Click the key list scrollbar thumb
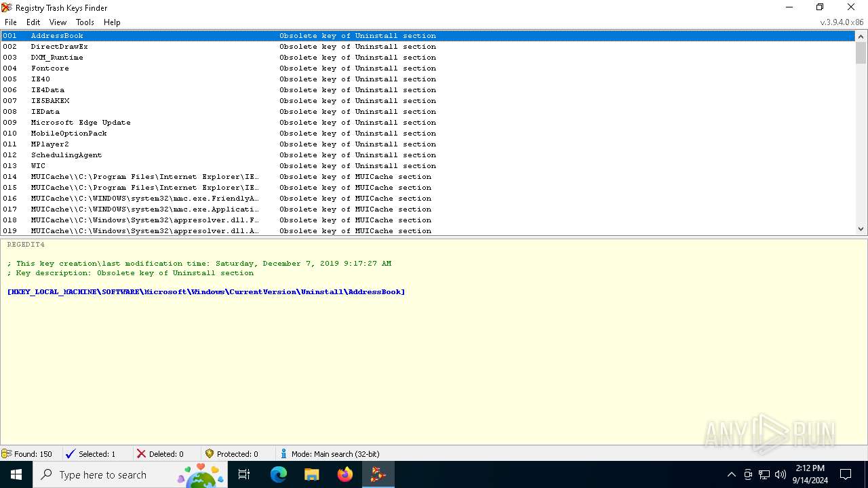 coord(861,53)
